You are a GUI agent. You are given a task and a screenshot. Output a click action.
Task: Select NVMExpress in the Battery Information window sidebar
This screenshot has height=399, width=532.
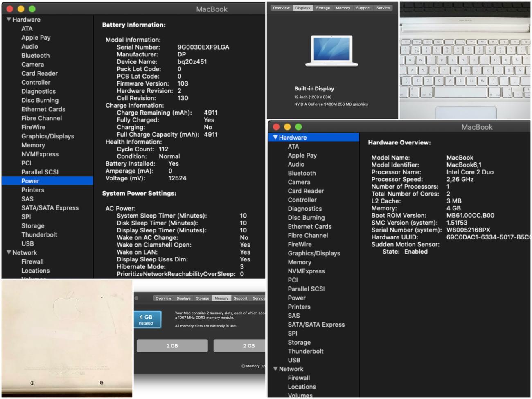tap(40, 154)
